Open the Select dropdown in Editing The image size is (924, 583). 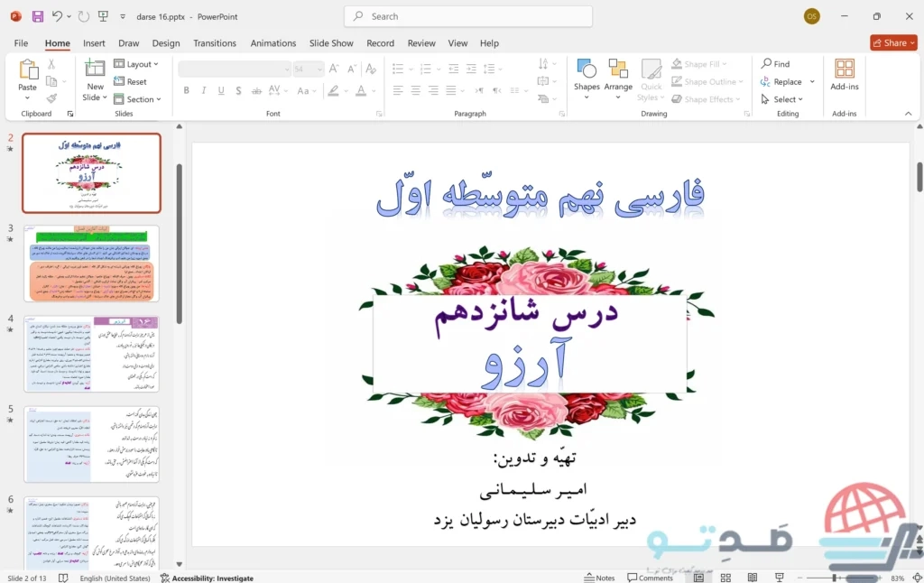[x=782, y=99]
